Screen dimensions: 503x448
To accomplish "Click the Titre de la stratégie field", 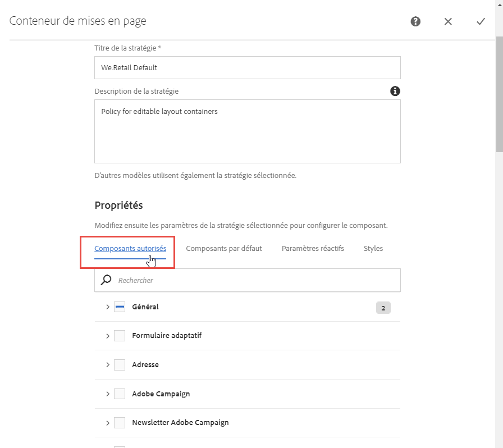I will click(x=247, y=67).
